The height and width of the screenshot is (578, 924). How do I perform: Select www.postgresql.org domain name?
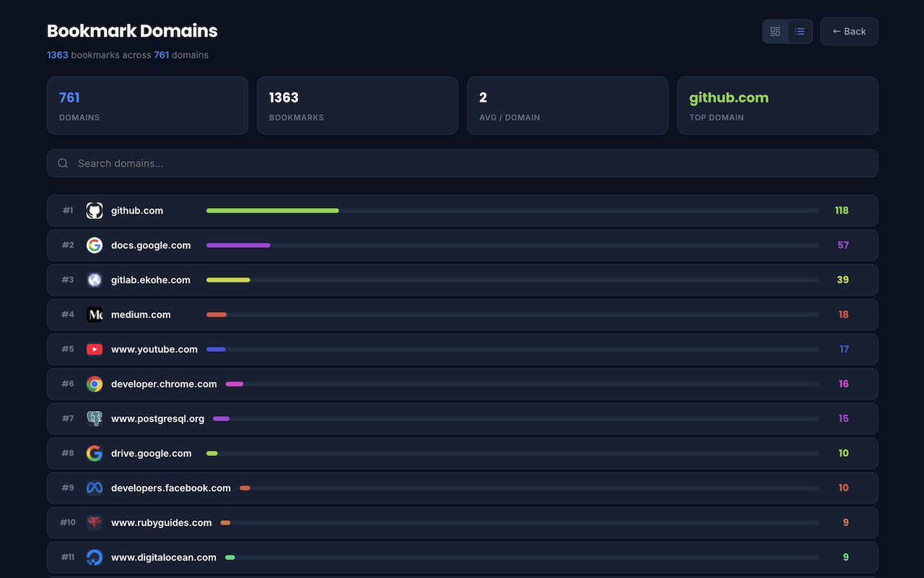coord(157,418)
